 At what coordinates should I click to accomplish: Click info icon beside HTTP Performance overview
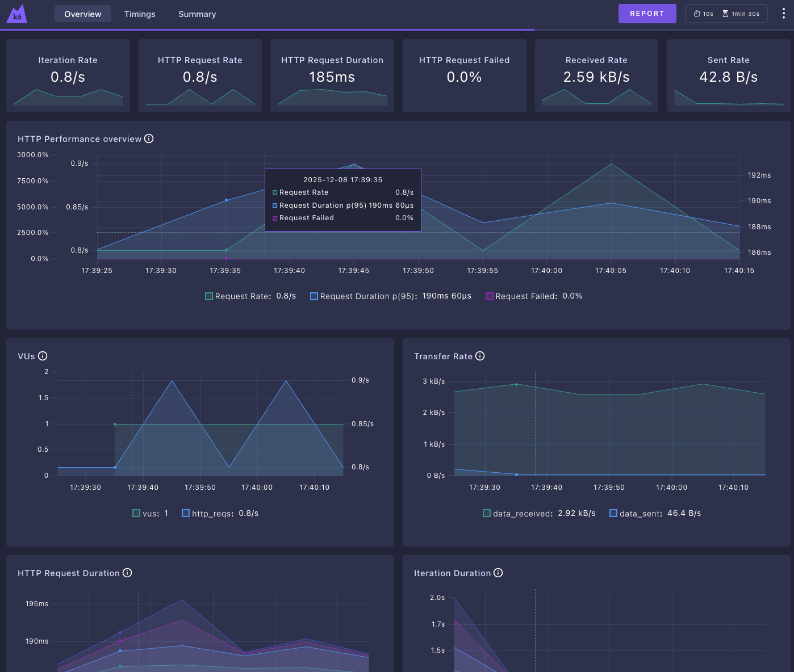click(149, 138)
